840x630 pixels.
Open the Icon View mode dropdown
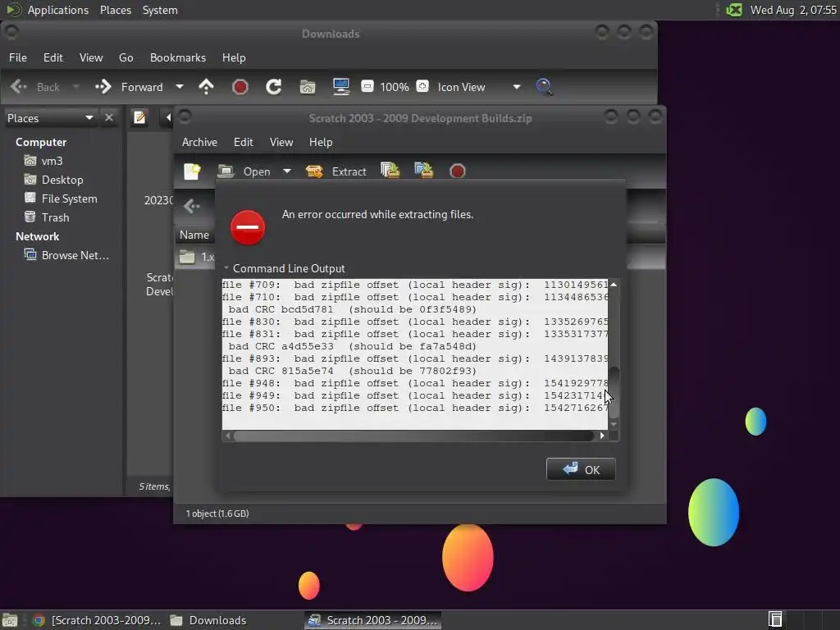479,87
